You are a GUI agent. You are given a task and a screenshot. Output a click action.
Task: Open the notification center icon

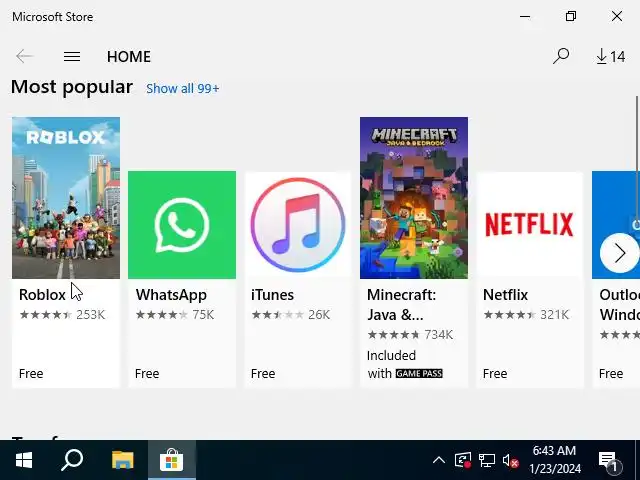tap(610, 461)
